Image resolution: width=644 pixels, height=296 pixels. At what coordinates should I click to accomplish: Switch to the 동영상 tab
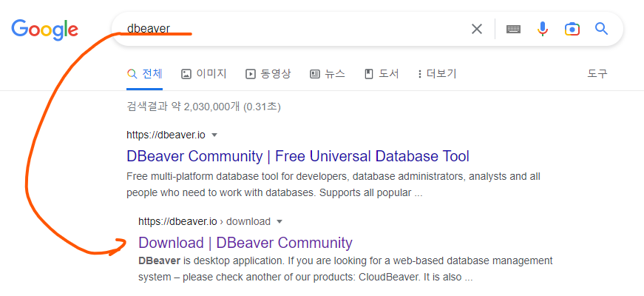click(x=268, y=74)
